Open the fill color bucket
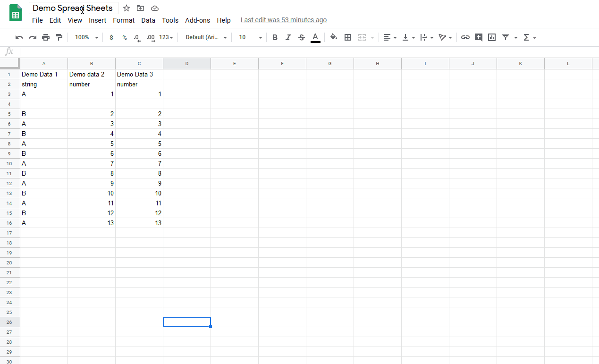 [334, 37]
